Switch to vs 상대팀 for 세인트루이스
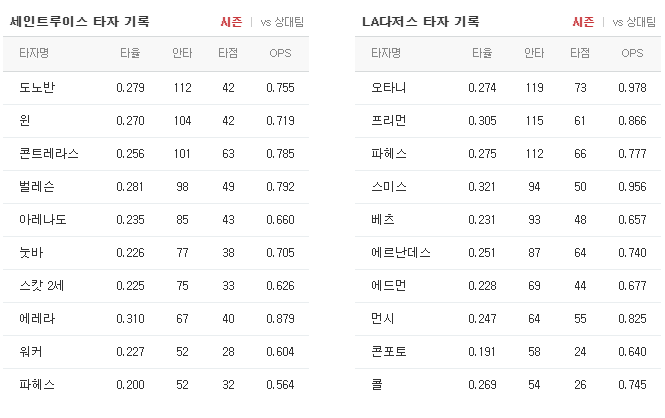 [x=282, y=22]
